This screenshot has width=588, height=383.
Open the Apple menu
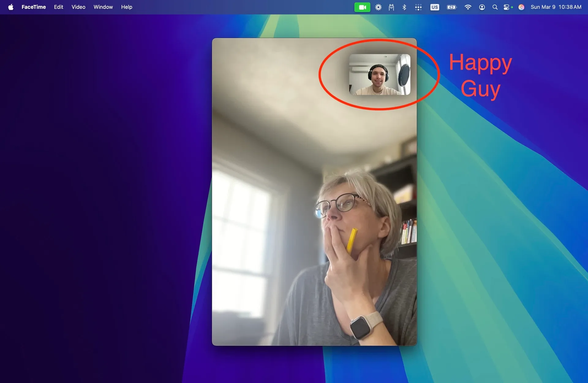[x=11, y=7]
